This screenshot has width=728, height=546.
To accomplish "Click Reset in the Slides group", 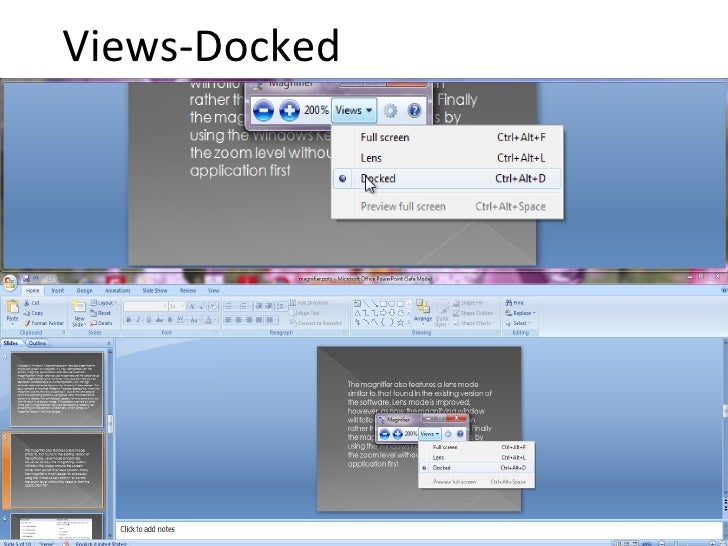I will pos(101,313).
